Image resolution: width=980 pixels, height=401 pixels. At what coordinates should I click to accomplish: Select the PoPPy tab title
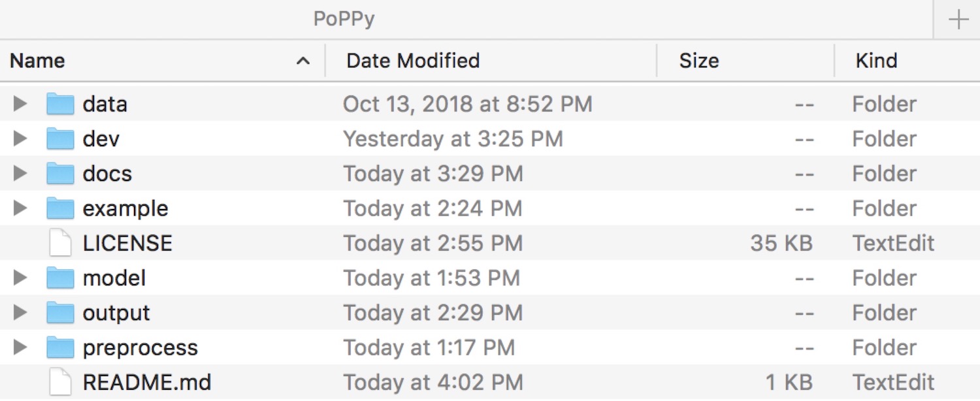point(344,20)
